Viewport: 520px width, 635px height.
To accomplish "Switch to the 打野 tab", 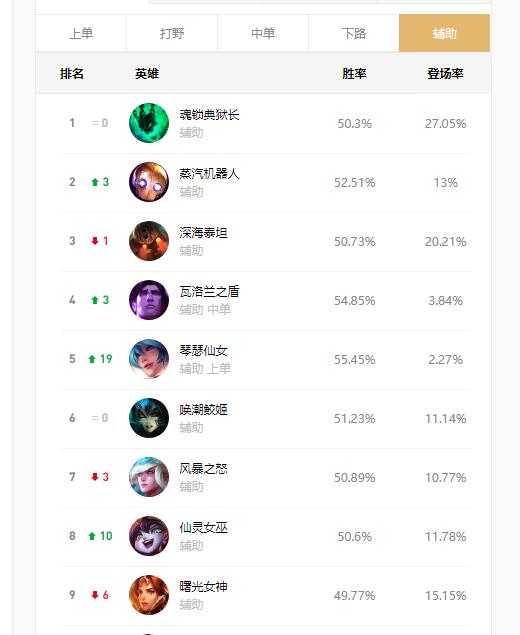I will pos(172,33).
